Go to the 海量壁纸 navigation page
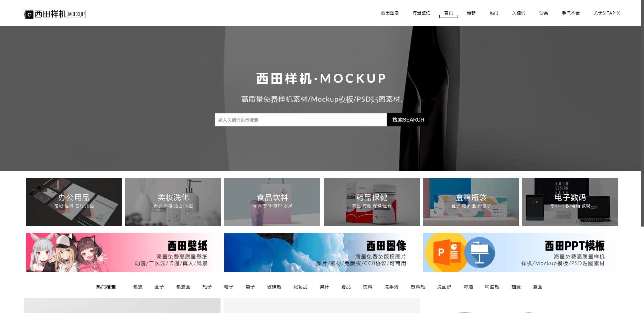 point(421,13)
